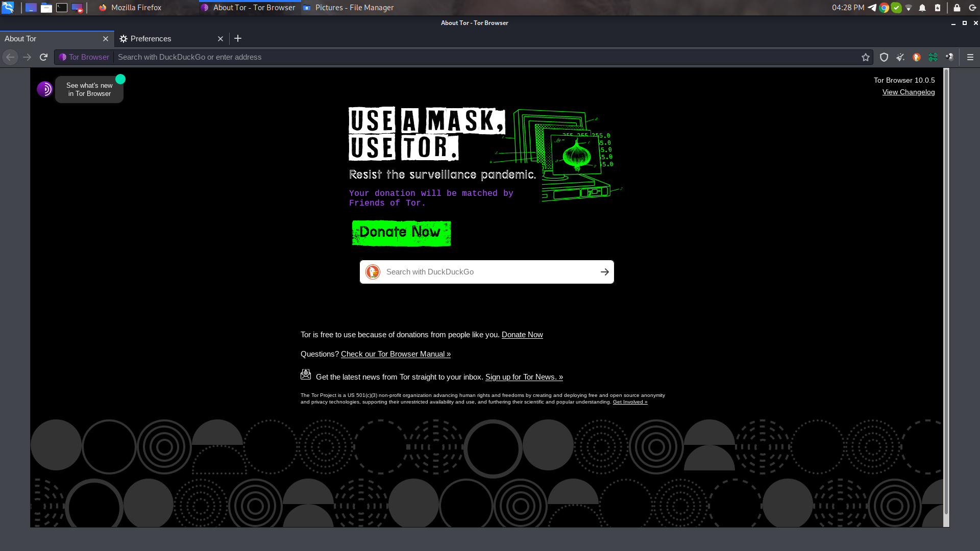
Task: Click the purple Tor onion logo on page
Action: pos(45,89)
